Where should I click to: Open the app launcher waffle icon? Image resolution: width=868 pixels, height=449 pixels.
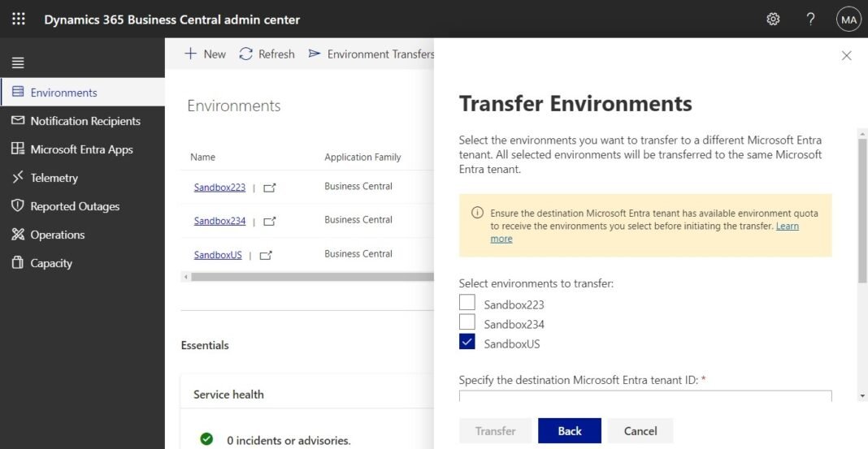[x=18, y=19]
